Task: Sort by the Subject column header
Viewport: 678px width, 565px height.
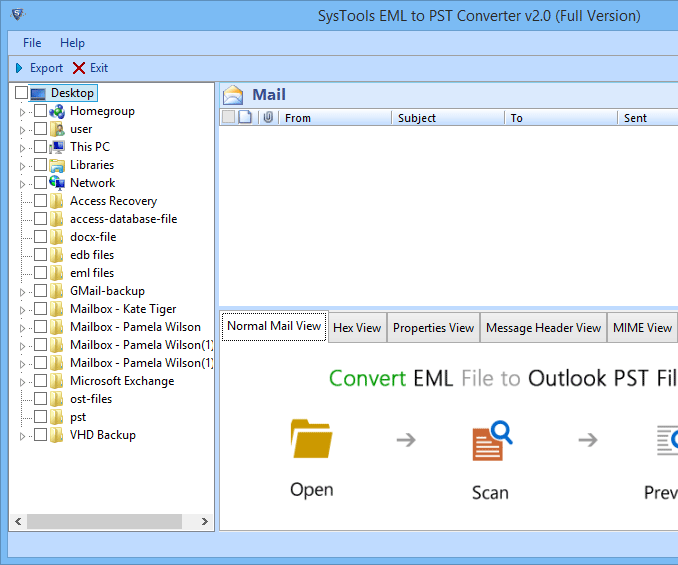Action: pyautogui.click(x=448, y=118)
